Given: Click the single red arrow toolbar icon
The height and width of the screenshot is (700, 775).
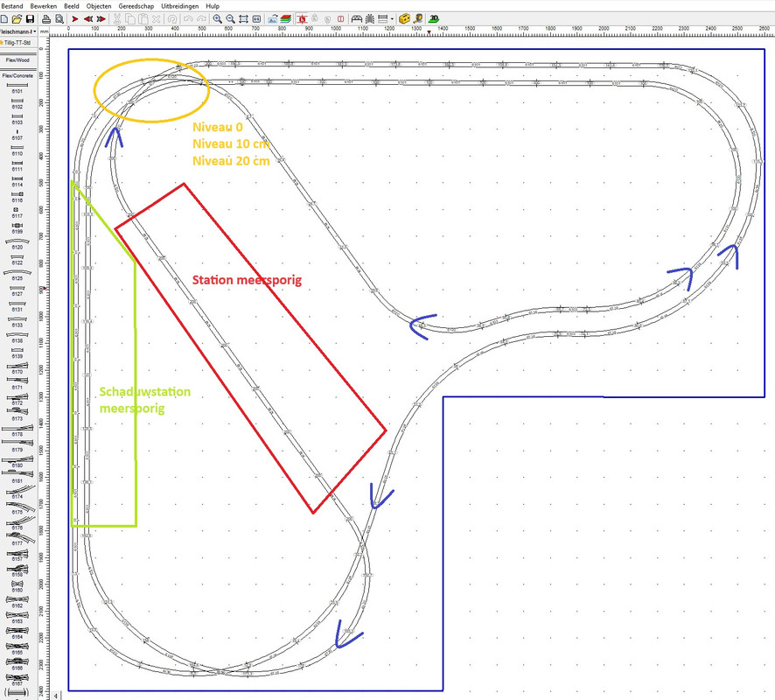Looking at the screenshot, I should coord(75,19).
